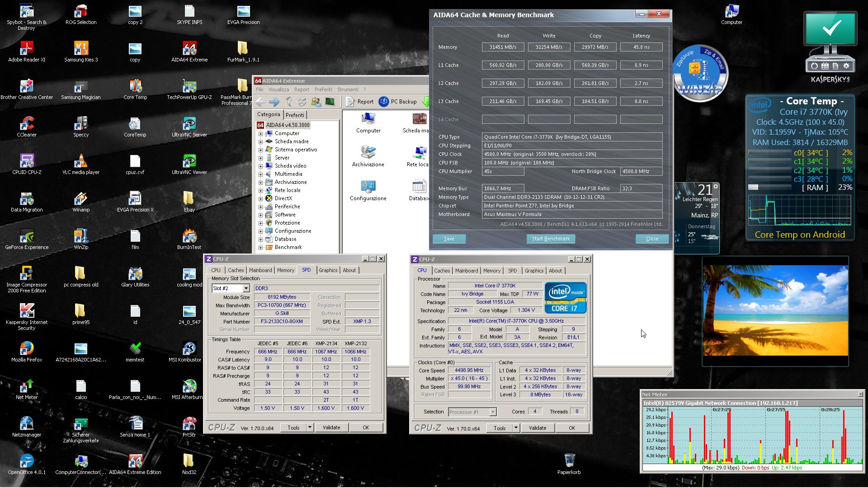
Task: Open the Tools dropdown arrow in CPU-Z SPD window
Action: tap(310, 427)
